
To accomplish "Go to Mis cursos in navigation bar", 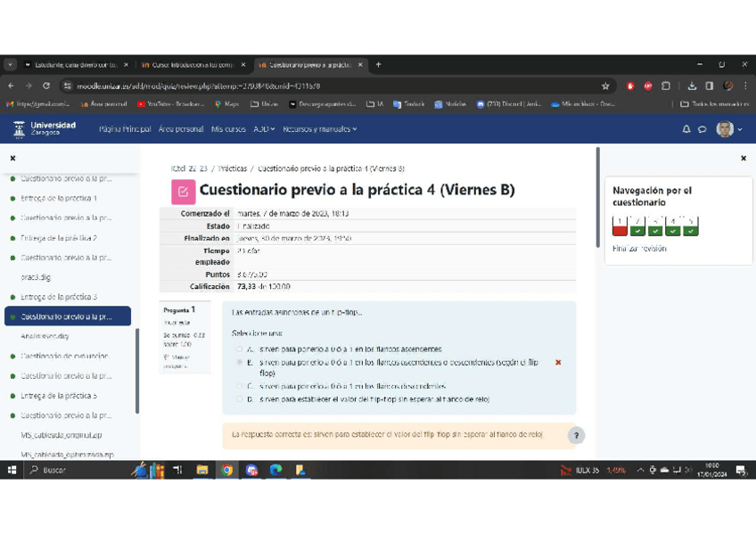I will [x=228, y=129].
